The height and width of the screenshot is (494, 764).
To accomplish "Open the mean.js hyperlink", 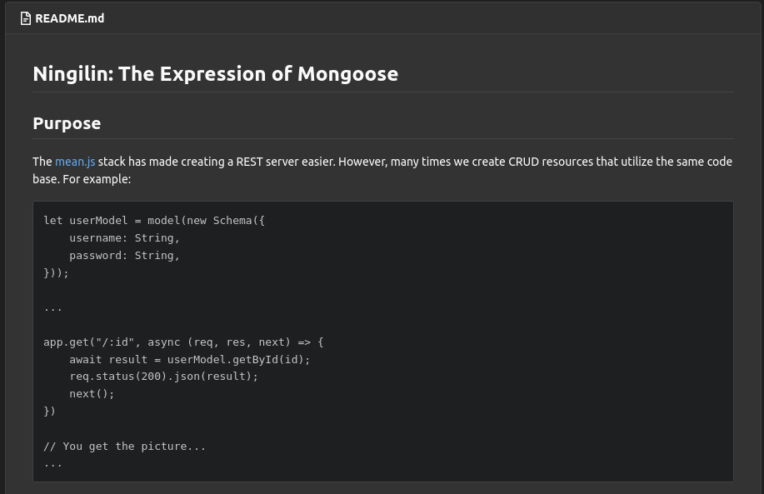I will click(75, 161).
